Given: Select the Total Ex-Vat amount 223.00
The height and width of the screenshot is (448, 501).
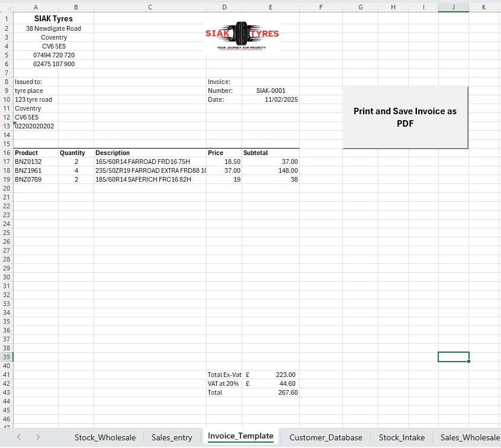Looking at the screenshot, I should (270, 375).
